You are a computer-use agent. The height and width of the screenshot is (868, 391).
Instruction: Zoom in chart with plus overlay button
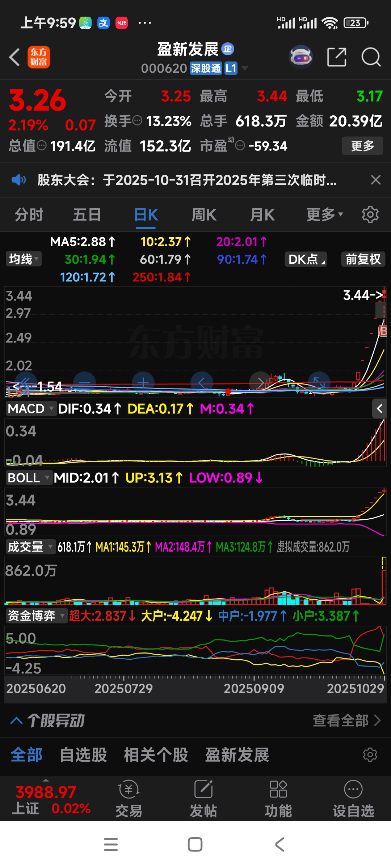[143, 383]
